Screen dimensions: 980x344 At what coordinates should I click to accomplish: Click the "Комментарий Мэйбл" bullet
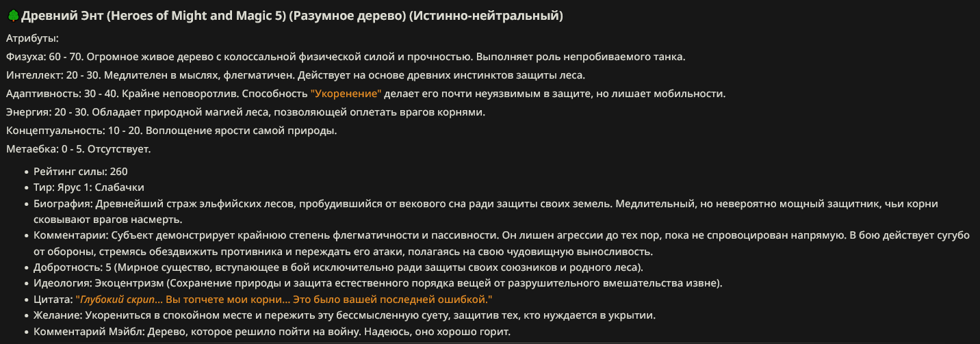(272, 332)
